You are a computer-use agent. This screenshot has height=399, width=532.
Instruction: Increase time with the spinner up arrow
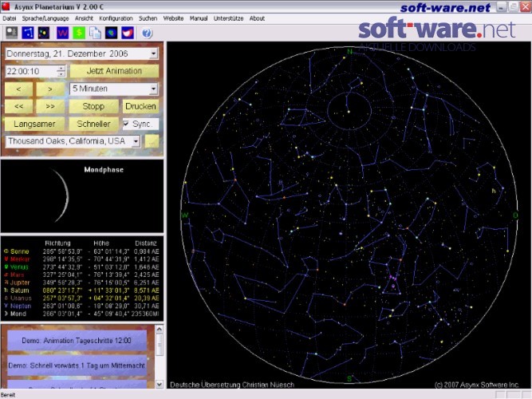click(61, 69)
